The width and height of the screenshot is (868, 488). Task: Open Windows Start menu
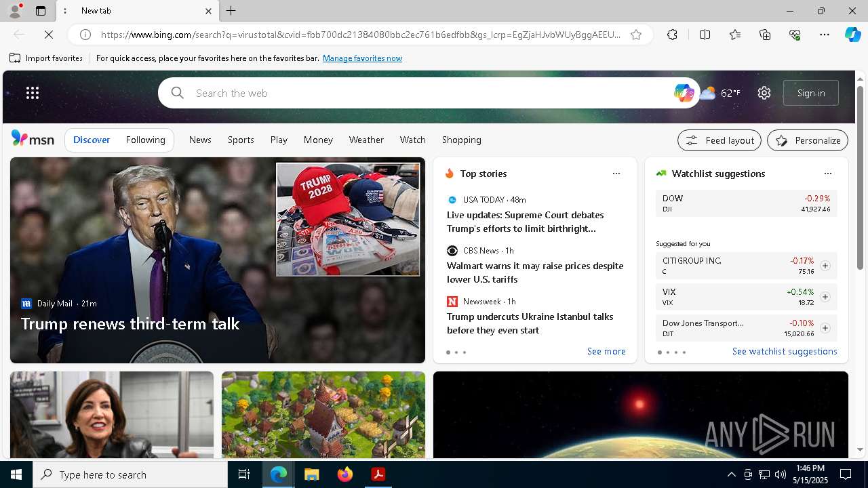[16, 474]
